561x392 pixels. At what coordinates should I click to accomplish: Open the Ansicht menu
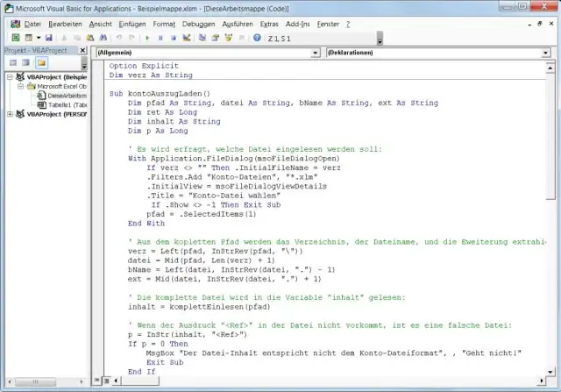click(101, 24)
